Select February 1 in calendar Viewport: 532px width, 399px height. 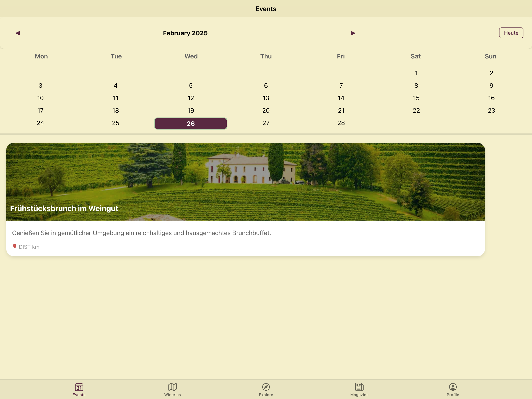416,73
